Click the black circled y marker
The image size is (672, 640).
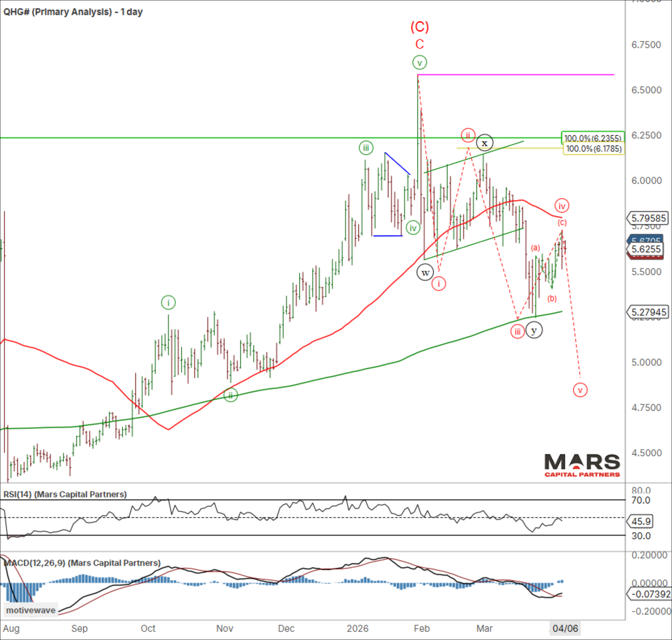point(534,331)
